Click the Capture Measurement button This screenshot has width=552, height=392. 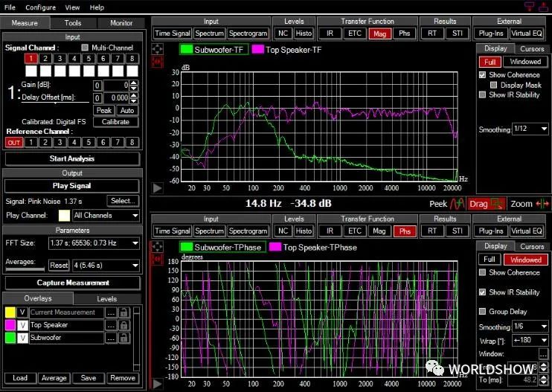point(73,283)
